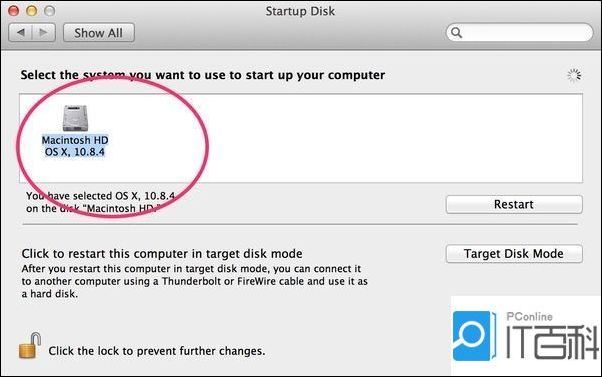This screenshot has height=377, width=602.
Task: Minimize the window with the yellow button
Action: click(x=31, y=11)
